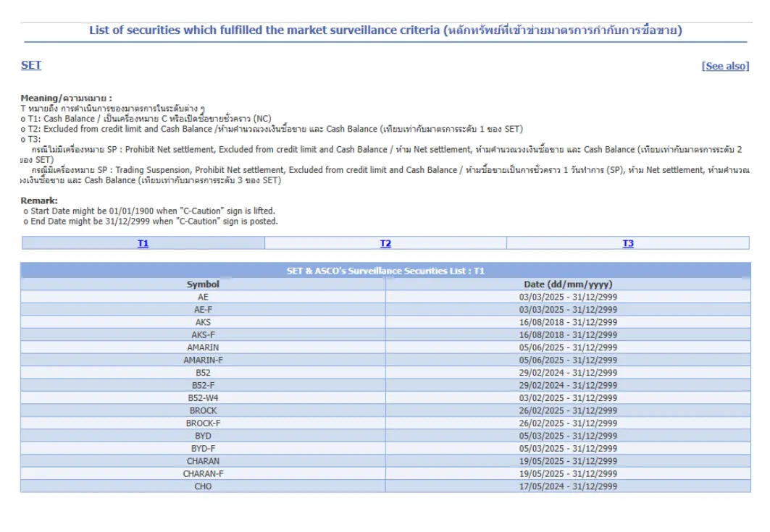This screenshot has width=770, height=532.
Task: Select the AE symbol cell
Action: coord(203,297)
